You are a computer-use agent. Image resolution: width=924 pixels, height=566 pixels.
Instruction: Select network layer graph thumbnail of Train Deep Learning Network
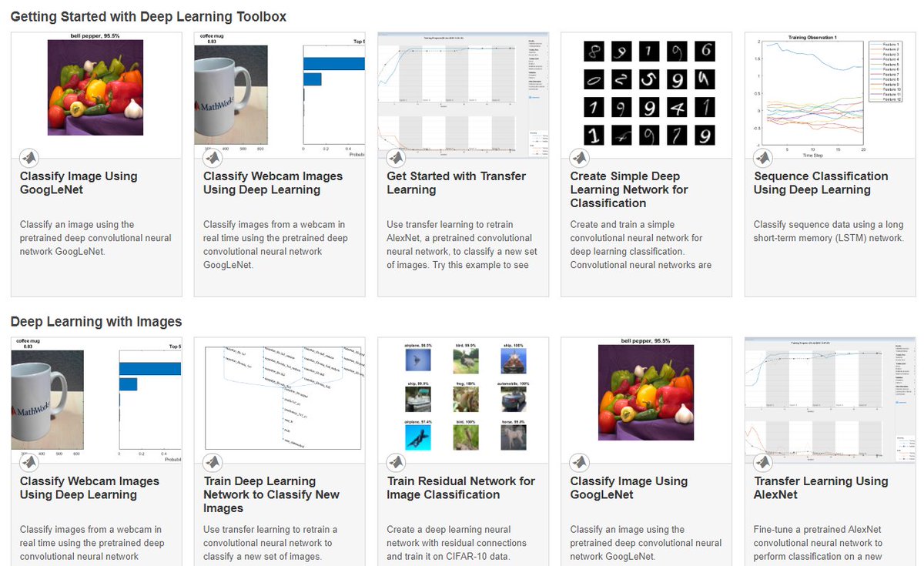coord(282,398)
